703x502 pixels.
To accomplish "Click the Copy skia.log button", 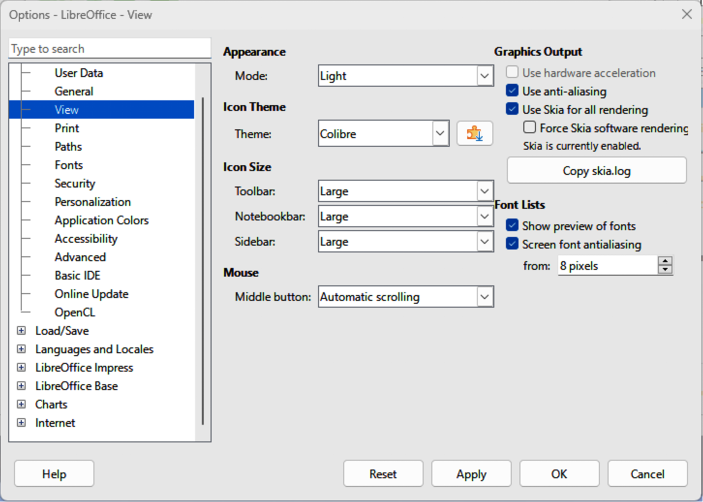I will [x=596, y=171].
